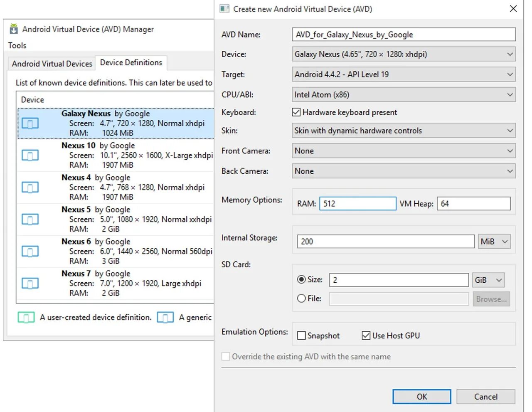Click the Cancel button
The image size is (532, 412).
[486, 397]
